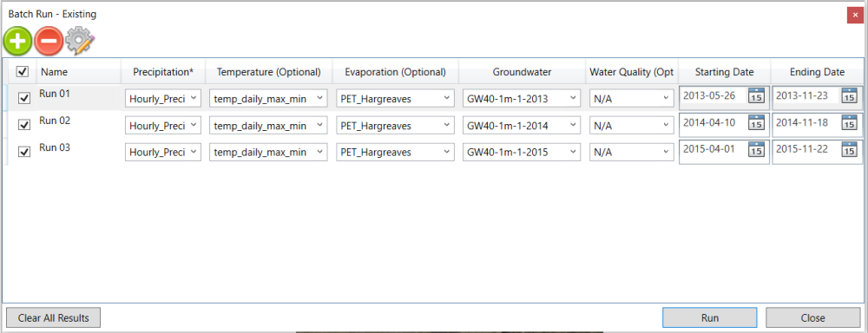The height and width of the screenshot is (333, 868).
Task: Close the Batch Run dialog window
Action: coord(855,16)
